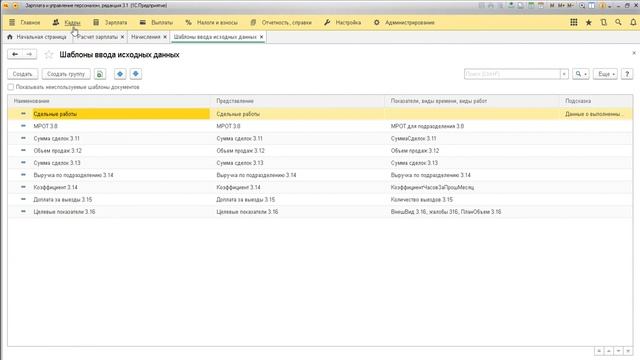Click row marker of Коэффициент 3.14
This screenshot has height=360, width=640.
click(23, 187)
